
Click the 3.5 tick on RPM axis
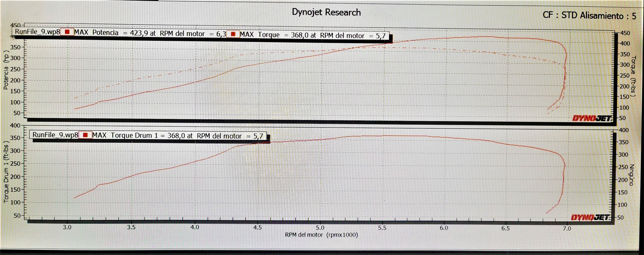(x=131, y=227)
